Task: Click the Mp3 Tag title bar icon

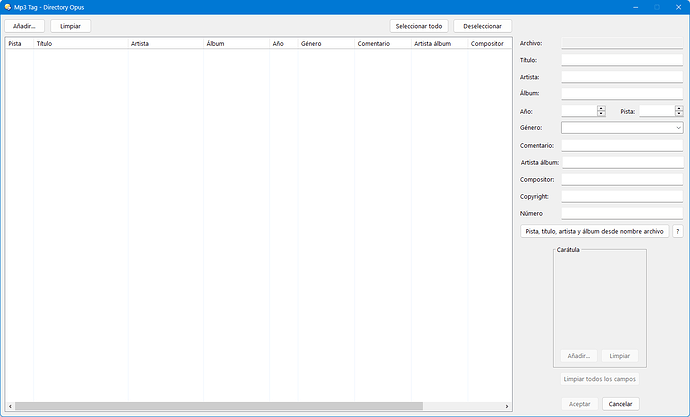Action: tap(8, 7)
